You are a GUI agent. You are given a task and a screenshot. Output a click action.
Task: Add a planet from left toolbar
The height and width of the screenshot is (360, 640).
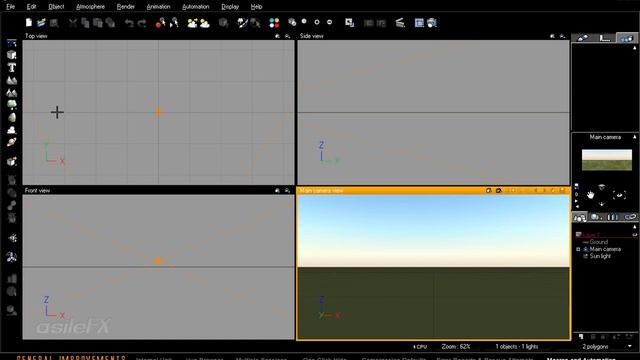12,142
